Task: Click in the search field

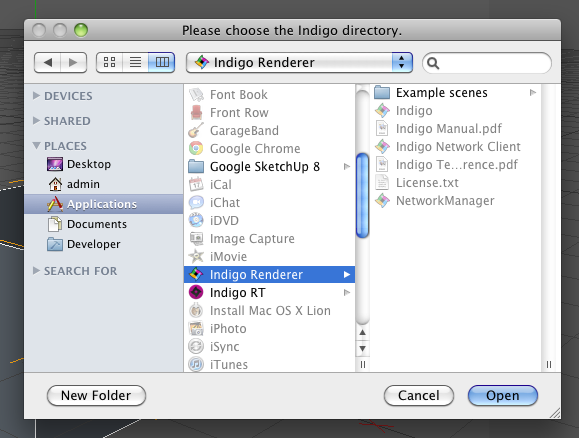Action: [x=487, y=63]
